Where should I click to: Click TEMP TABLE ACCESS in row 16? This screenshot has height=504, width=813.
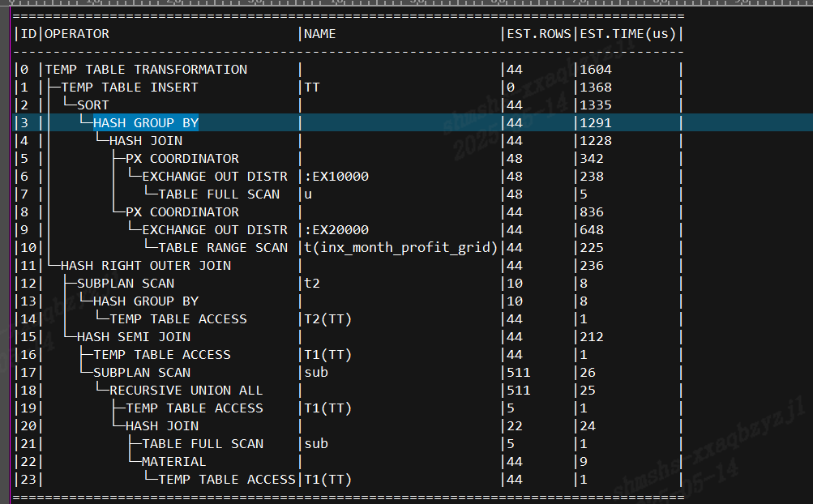(x=162, y=355)
